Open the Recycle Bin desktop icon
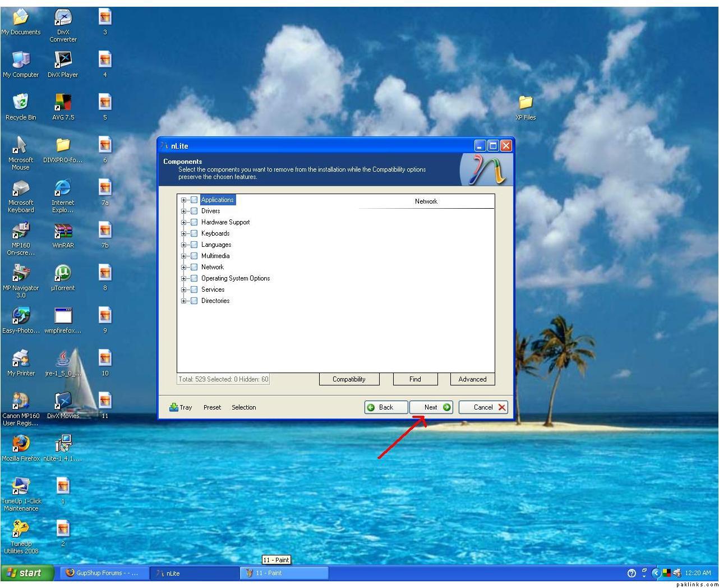 coord(21,102)
